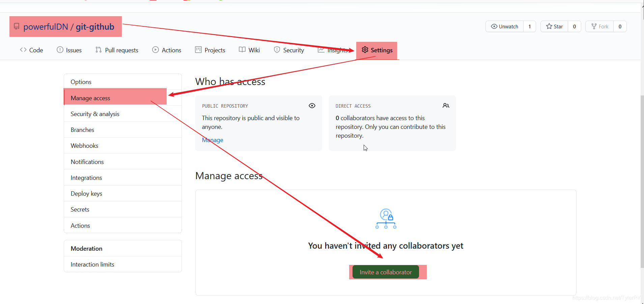This screenshot has width=644, height=304.
Task: Open the Wiki tab
Action: pyautogui.click(x=249, y=50)
